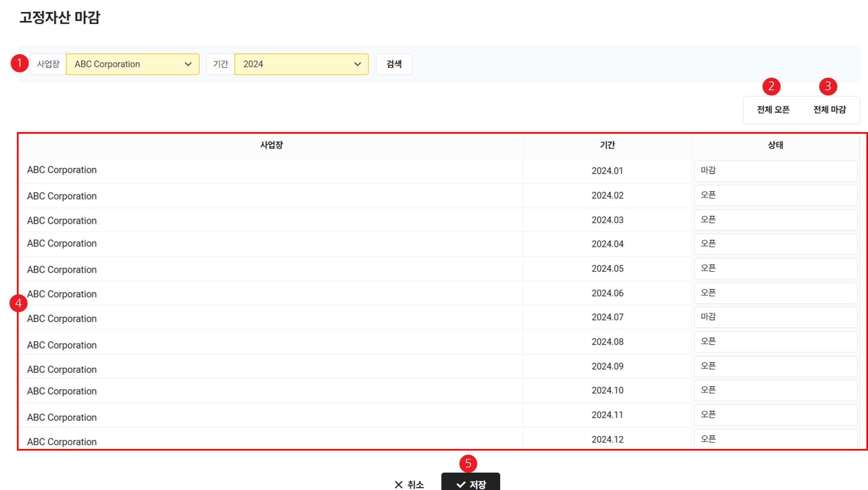Click the 2024.08 오픈 status field

point(775,341)
